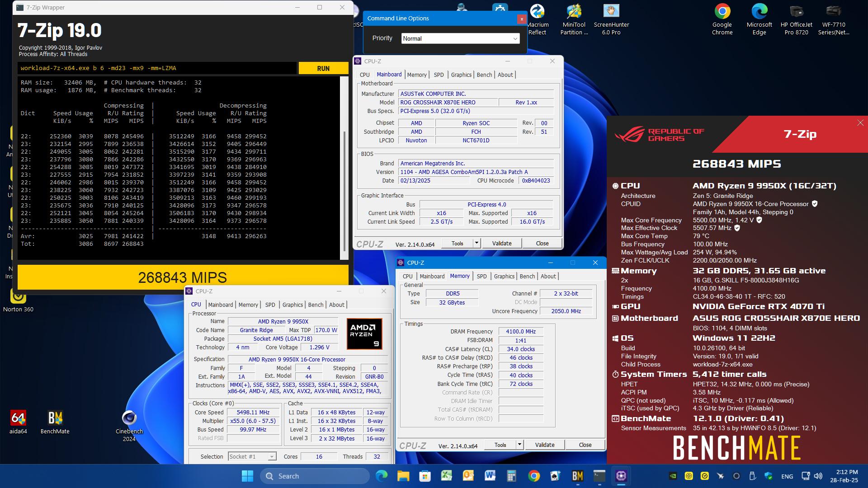Open File Explorer from taskbar
The height and width of the screenshot is (488, 868).
403,476
